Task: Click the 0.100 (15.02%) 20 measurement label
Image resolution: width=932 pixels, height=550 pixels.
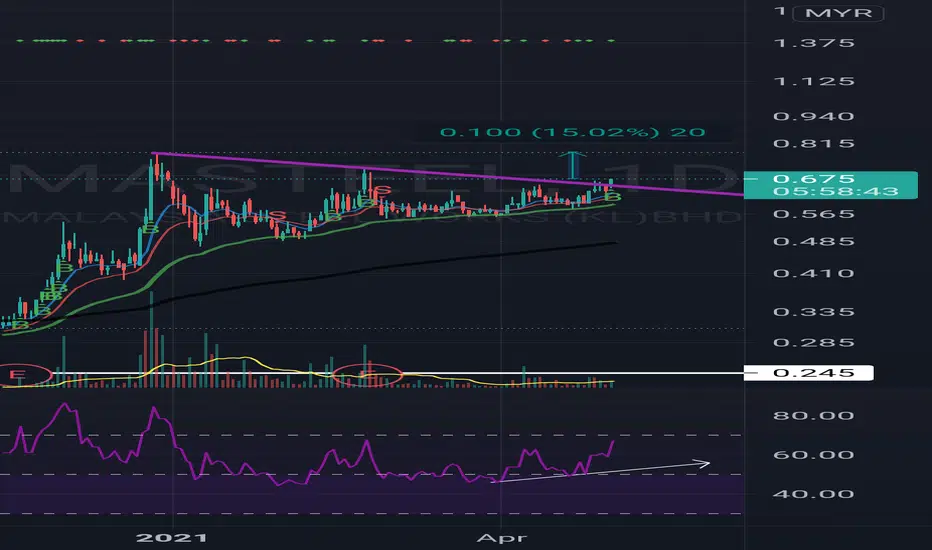Action: [x=572, y=132]
